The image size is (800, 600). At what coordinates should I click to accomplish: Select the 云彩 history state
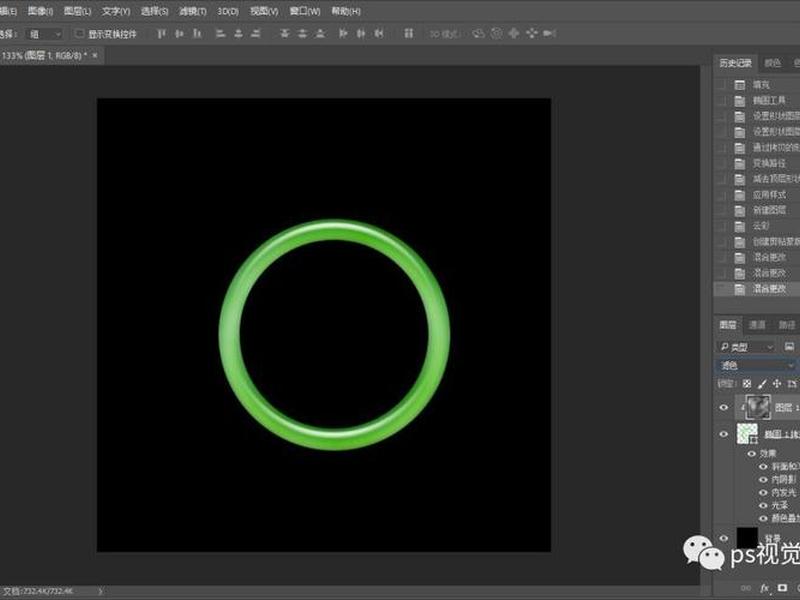757,226
